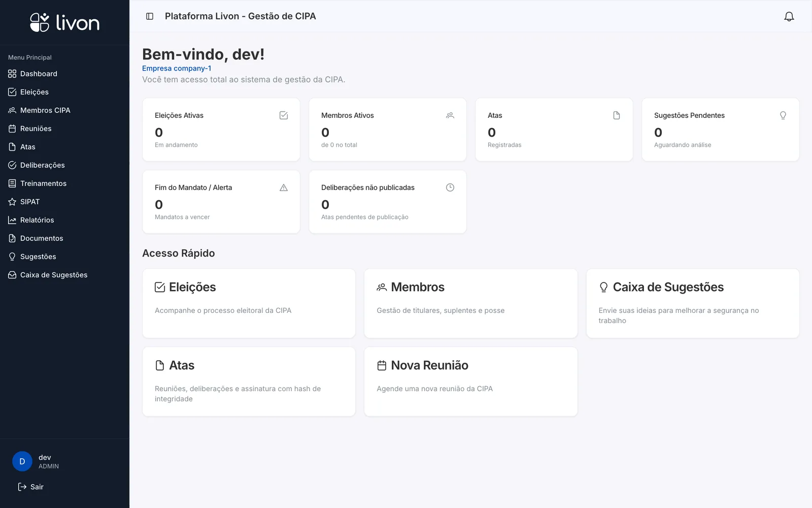Click the Atas file icon in sidebar

pyautogui.click(x=12, y=147)
